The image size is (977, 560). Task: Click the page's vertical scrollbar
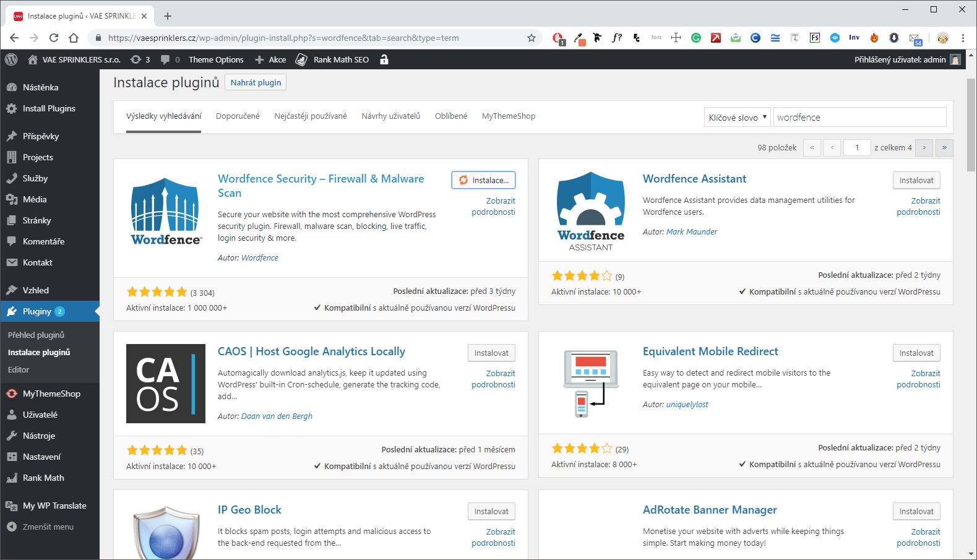(971, 124)
